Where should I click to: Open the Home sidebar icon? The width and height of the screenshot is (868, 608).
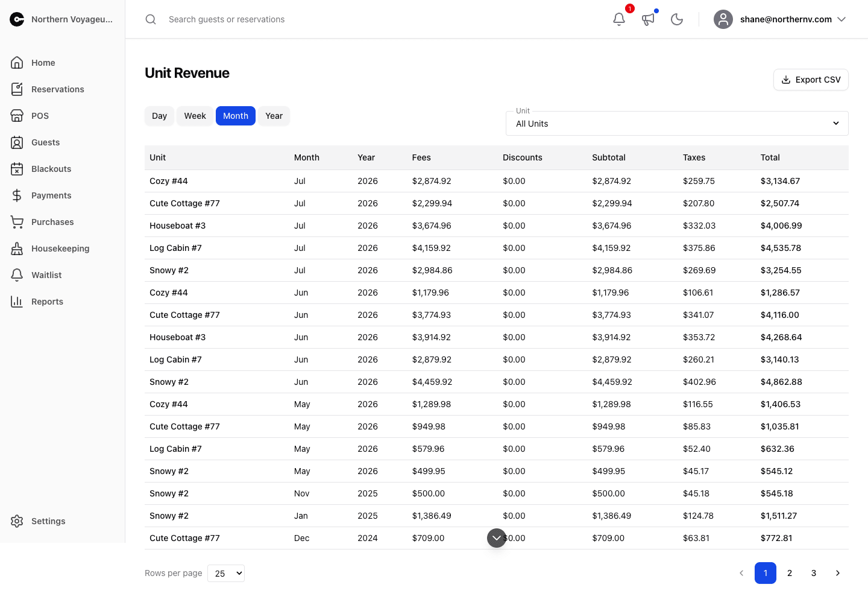coord(17,63)
